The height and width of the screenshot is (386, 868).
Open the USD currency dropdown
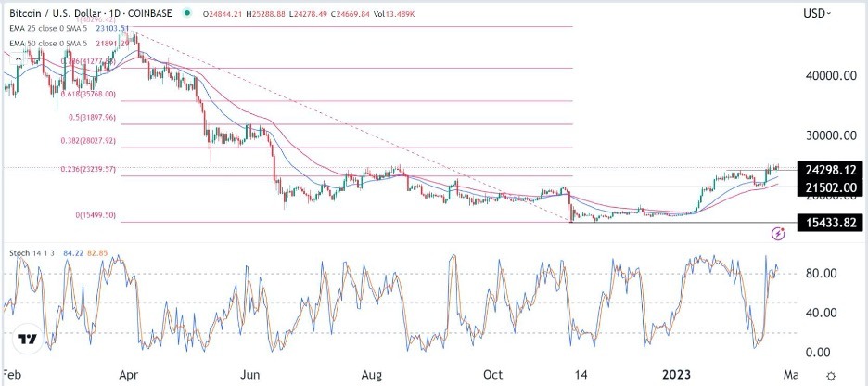[817, 13]
